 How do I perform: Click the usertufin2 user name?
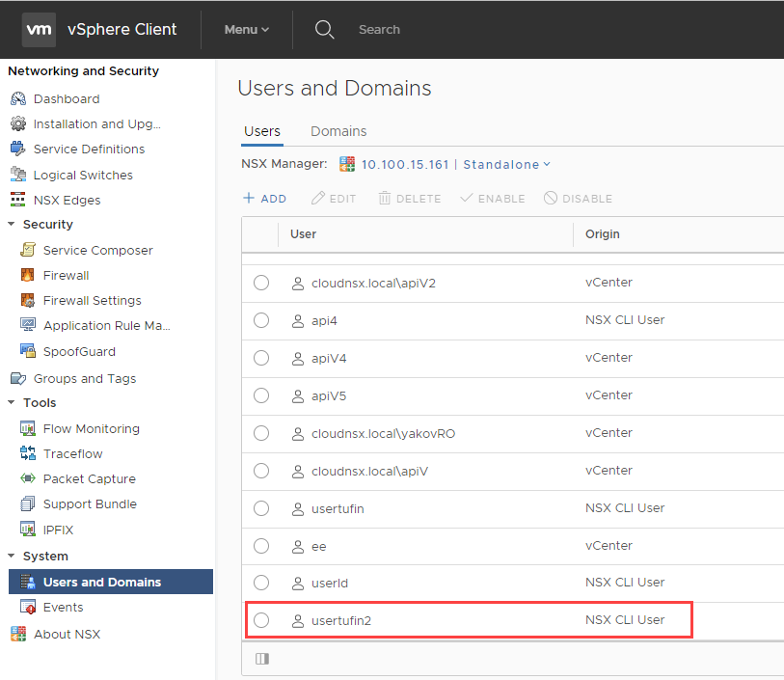pos(341,621)
